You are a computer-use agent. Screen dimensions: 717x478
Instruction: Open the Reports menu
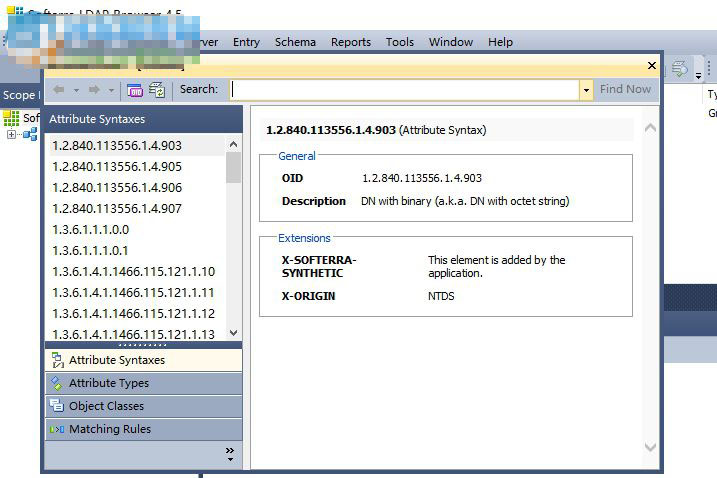(351, 42)
